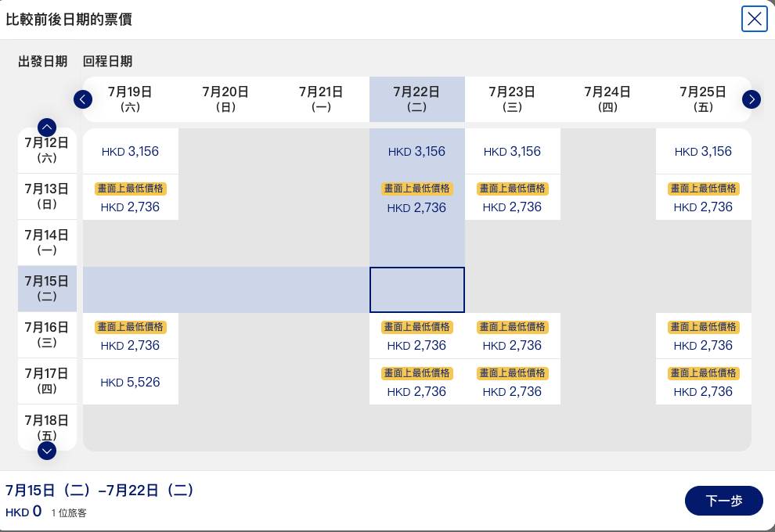
Task: Choose HKD 3,156 fare 7月12日 to 7月25日
Action: tap(703, 151)
